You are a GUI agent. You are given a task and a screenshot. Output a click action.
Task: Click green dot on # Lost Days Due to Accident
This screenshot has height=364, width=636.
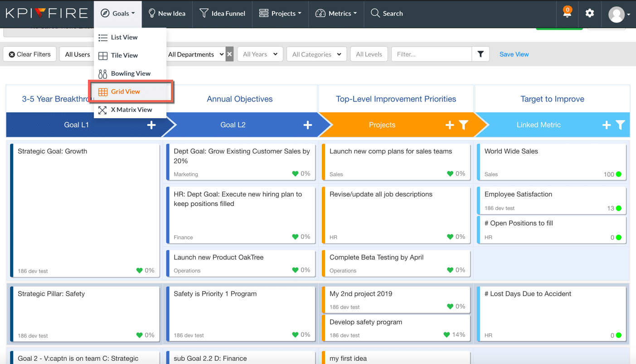[x=619, y=335]
